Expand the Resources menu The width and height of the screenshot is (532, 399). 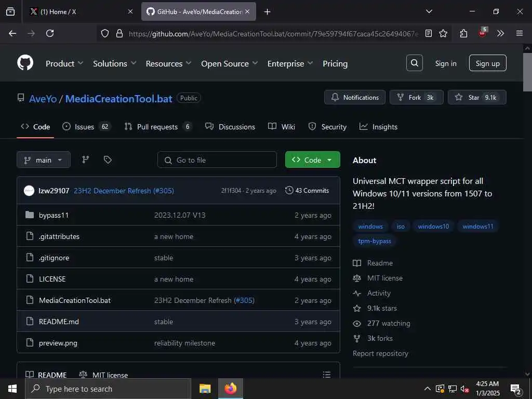169,63
